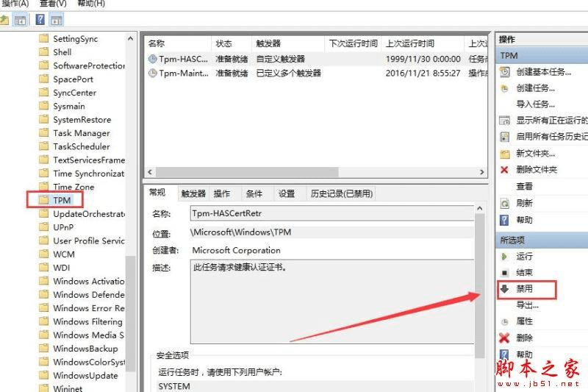Switch to the 触发器 tab
The width and height of the screenshot is (588, 392).
click(193, 193)
